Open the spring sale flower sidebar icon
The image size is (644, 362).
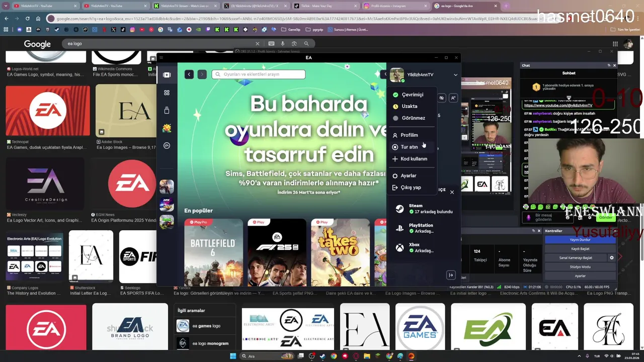point(167,128)
